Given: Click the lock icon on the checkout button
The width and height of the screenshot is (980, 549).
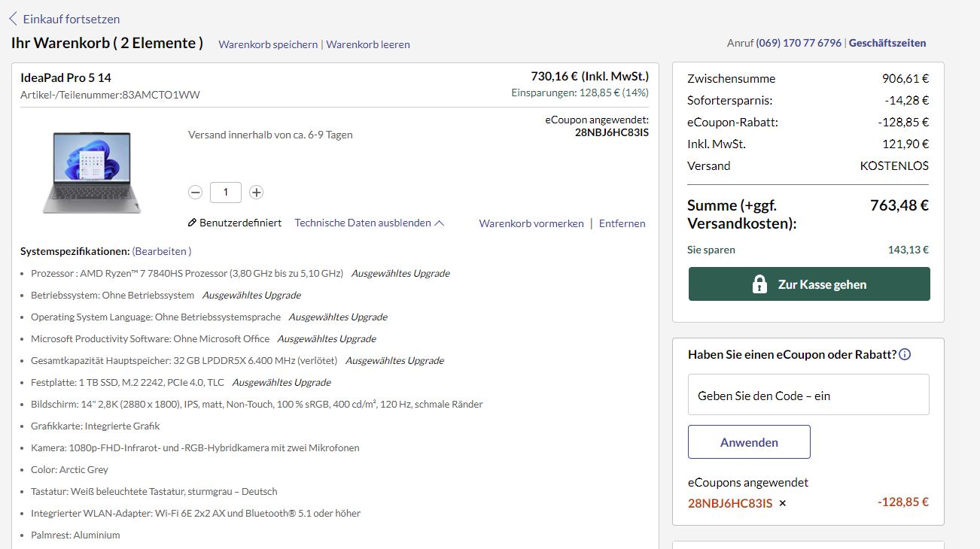Looking at the screenshot, I should [759, 284].
